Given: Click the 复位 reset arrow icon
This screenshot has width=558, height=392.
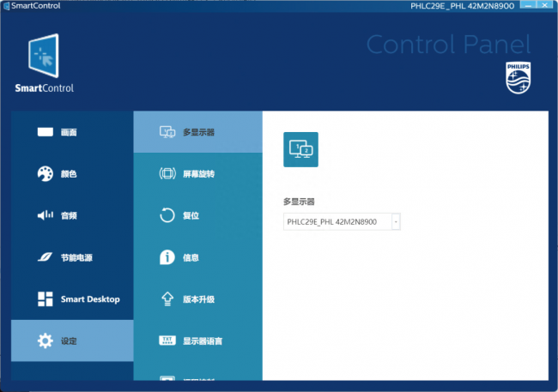Looking at the screenshot, I should [x=167, y=215].
